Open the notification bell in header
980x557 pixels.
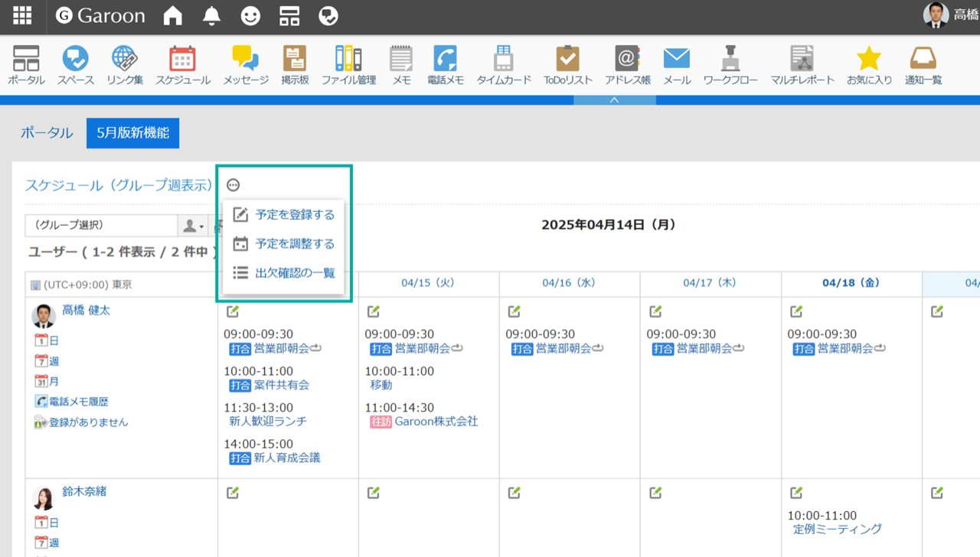(x=211, y=15)
